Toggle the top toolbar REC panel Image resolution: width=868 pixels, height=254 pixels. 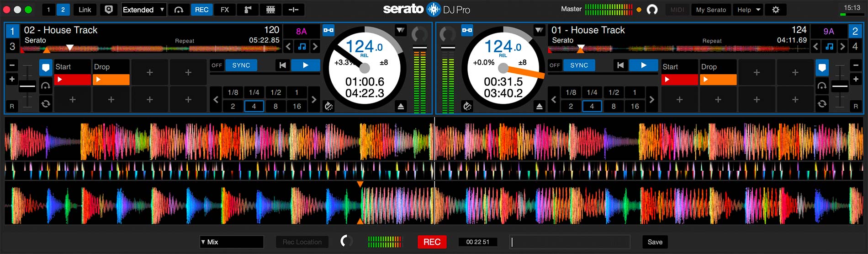tap(201, 10)
